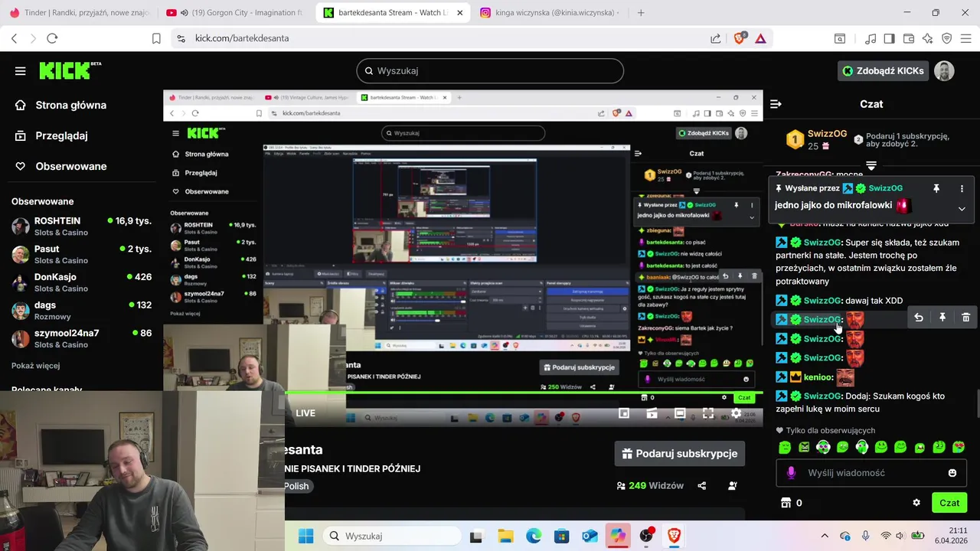Click top leaderboard gifter SwizzOG name

tap(827, 134)
